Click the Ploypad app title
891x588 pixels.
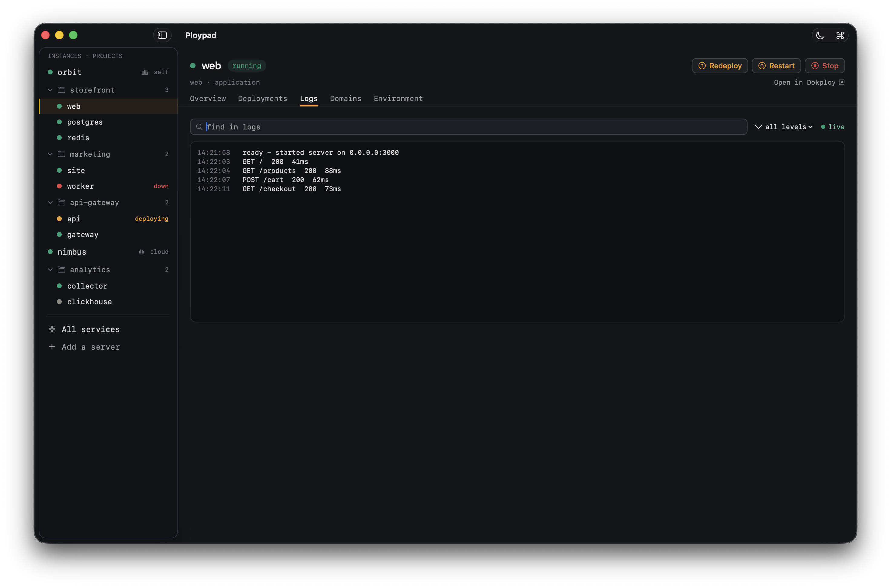point(201,35)
